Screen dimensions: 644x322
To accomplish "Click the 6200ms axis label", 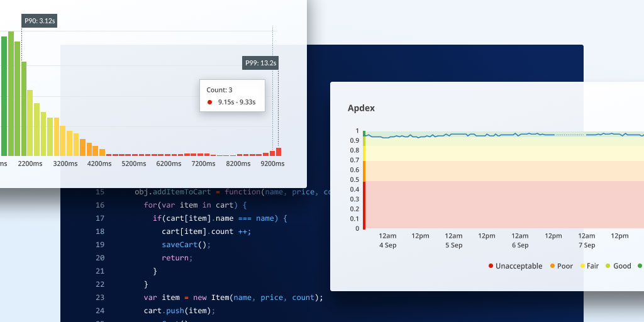I will point(169,164).
